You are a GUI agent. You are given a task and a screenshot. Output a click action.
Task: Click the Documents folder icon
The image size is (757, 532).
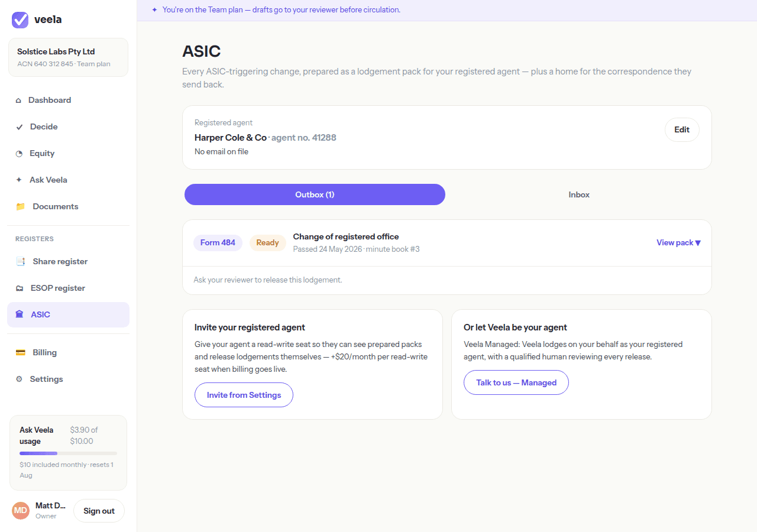[21, 207]
